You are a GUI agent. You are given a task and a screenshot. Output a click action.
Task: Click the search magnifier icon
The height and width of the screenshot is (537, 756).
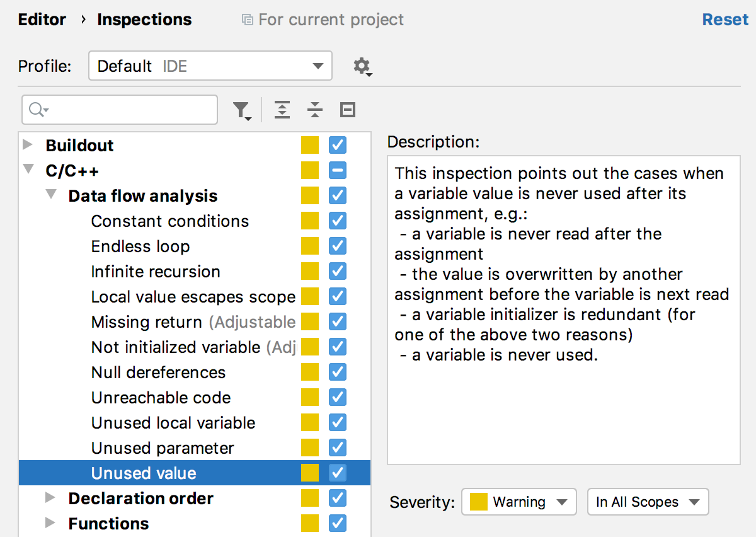38,110
